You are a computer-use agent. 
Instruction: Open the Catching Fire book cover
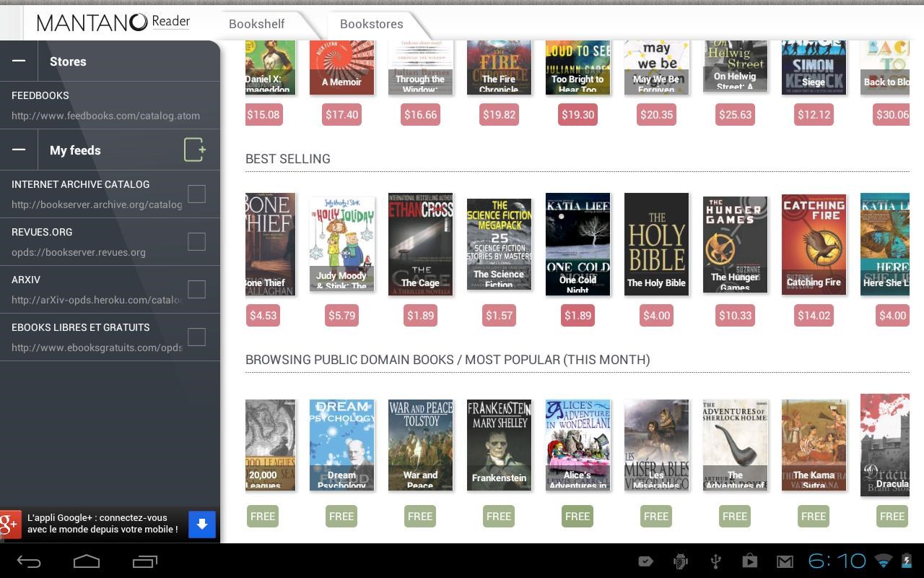814,243
